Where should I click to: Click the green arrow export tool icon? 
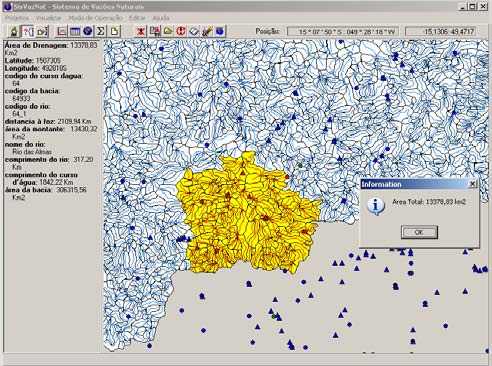(42, 31)
